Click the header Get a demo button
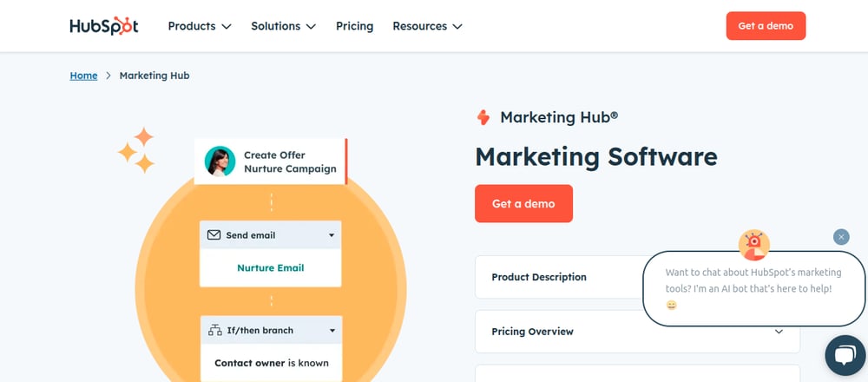 click(x=766, y=25)
